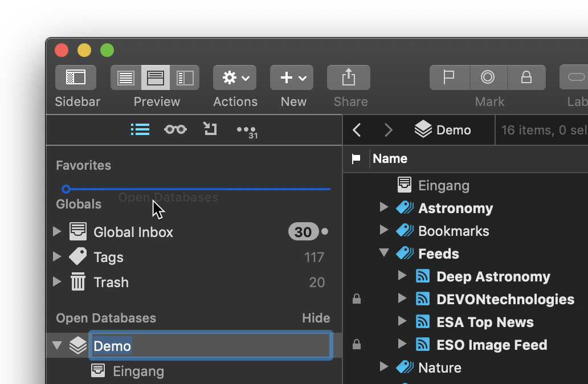Select Eingang in the item list
The height and width of the screenshot is (384, 588).
click(x=444, y=186)
